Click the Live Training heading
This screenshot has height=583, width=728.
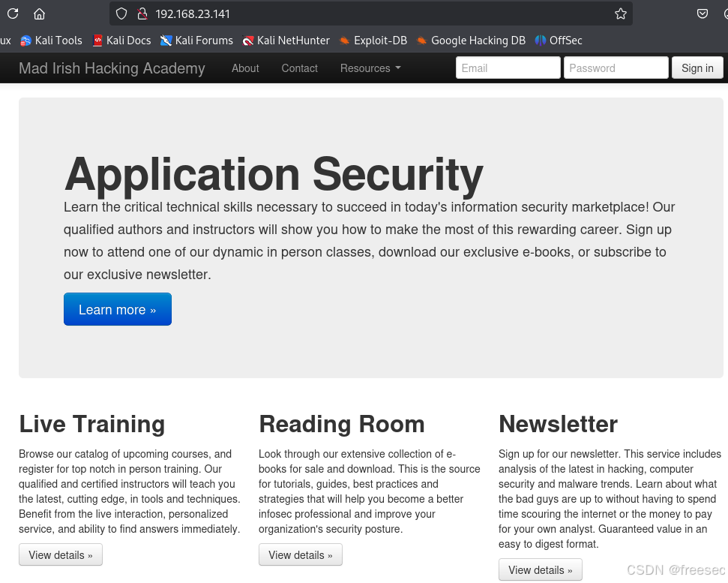click(92, 424)
